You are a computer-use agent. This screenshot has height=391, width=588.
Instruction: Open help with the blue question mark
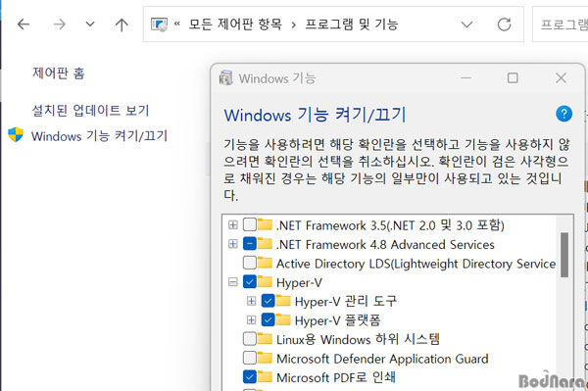coord(563,114)
